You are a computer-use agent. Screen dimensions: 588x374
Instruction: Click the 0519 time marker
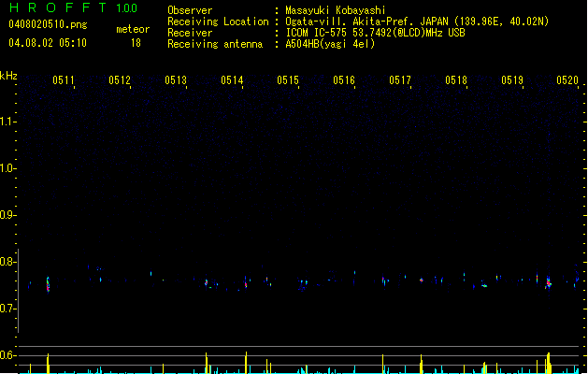512,80
